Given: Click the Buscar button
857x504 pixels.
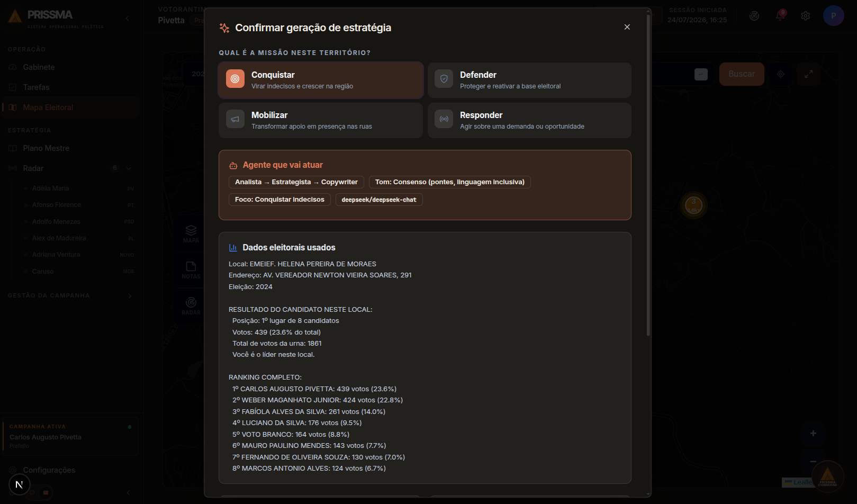Looking at the screenshot, I should click(x=742, y=74).
